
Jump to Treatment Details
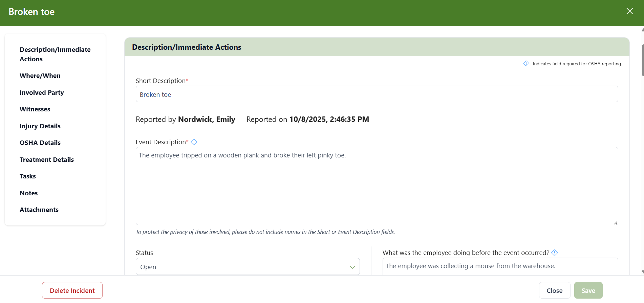(x=47, y=160)
